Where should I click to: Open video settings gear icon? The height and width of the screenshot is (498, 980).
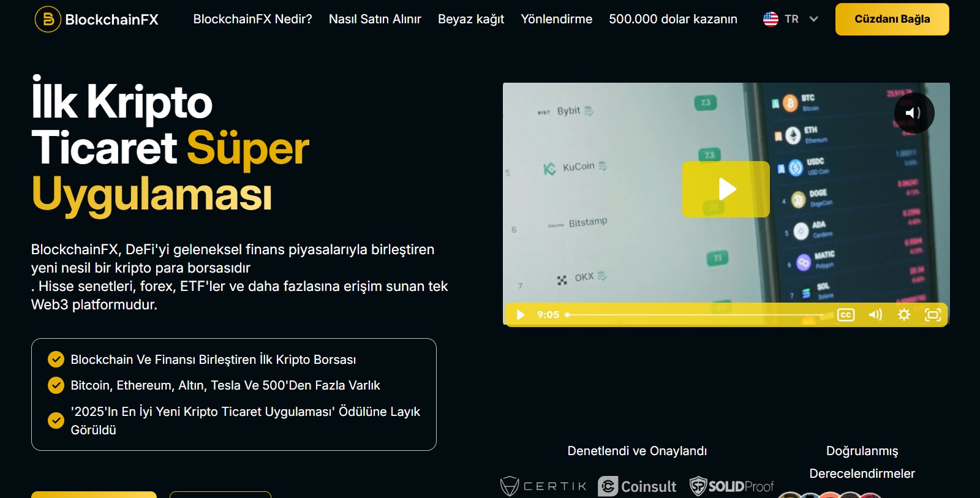tap(903, 315)
